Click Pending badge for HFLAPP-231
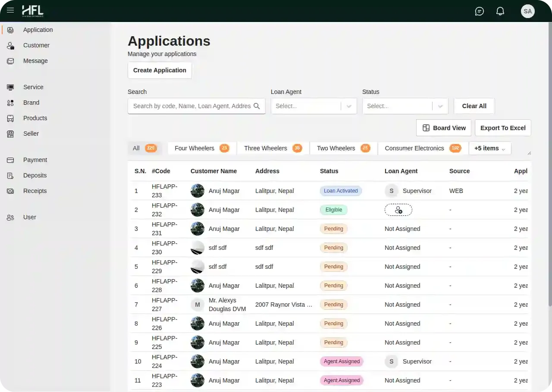The image size is (552, 392). click(334, 229)
